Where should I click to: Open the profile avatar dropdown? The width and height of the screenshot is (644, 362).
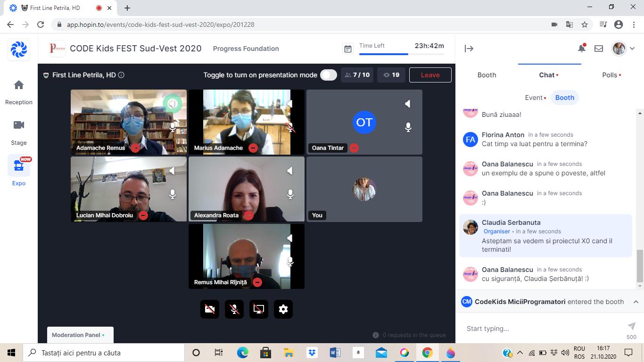[623, 49]
